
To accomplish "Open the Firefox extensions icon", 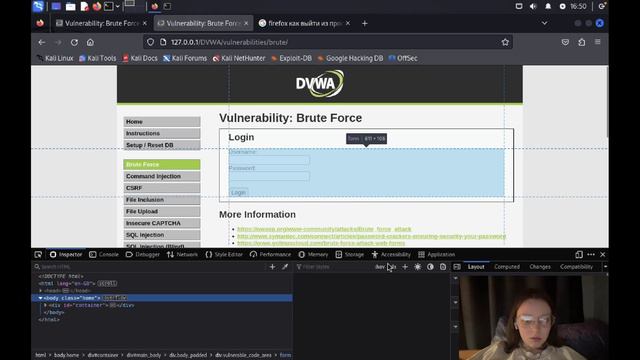I will pos(582,42).
